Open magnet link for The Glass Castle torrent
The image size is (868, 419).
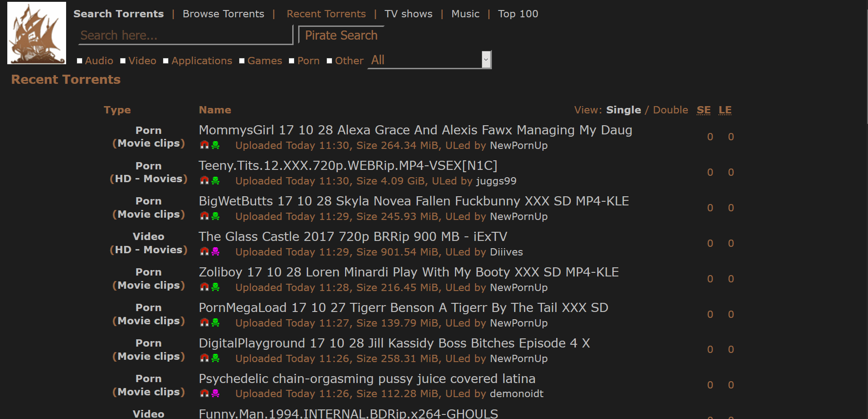204,251
